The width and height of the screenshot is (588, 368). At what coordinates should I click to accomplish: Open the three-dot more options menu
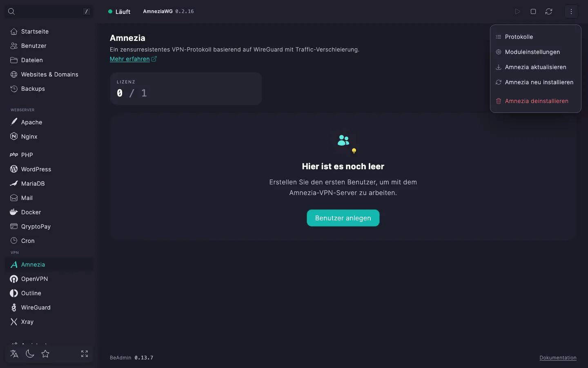(571, 11)
